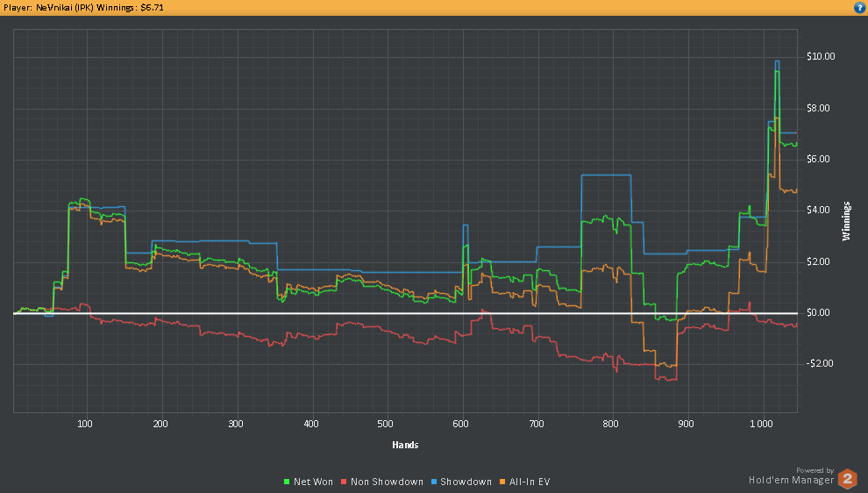Click the blue Showdown color swatch
Screen dimensions: 868x493
click(434, 482)
